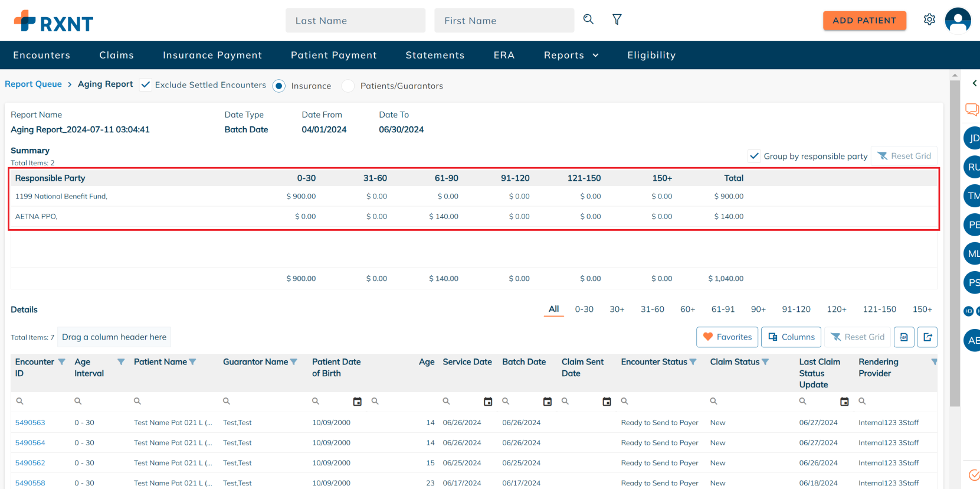The height and width of the screenshot is (489, 980).
Task: Toggle Exclude Settled Encounters checkbox
Action: [146, 85]
